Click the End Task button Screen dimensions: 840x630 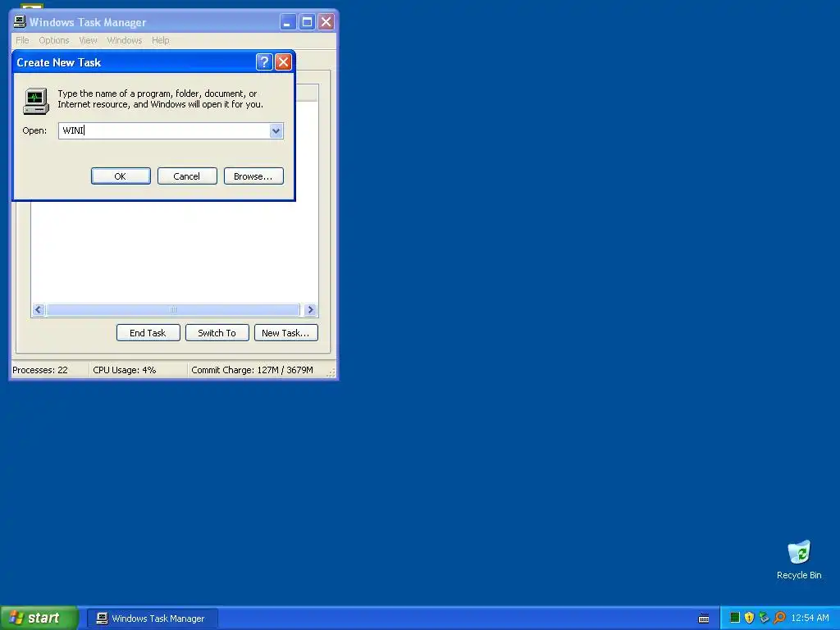coord(148,333)
